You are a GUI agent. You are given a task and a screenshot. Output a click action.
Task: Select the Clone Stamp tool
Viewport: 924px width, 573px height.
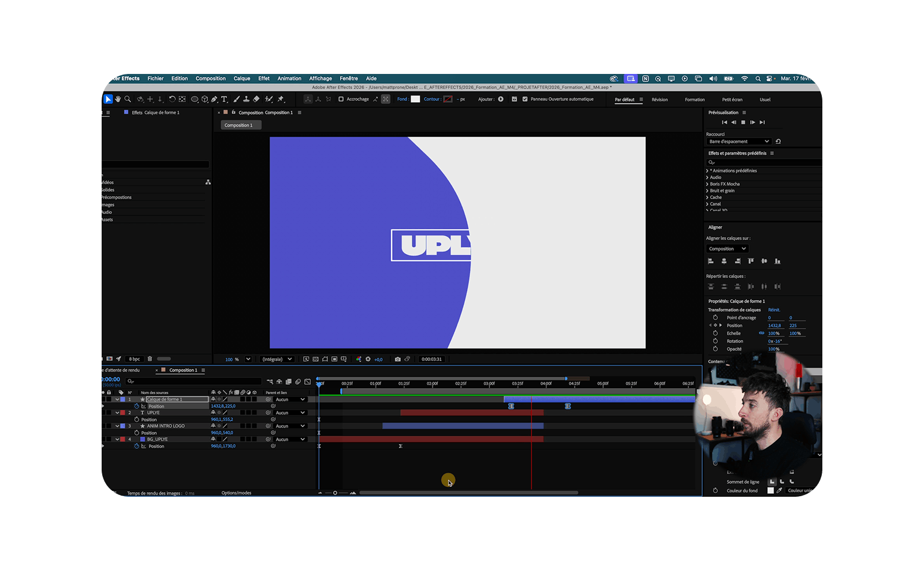click(246, 99)
